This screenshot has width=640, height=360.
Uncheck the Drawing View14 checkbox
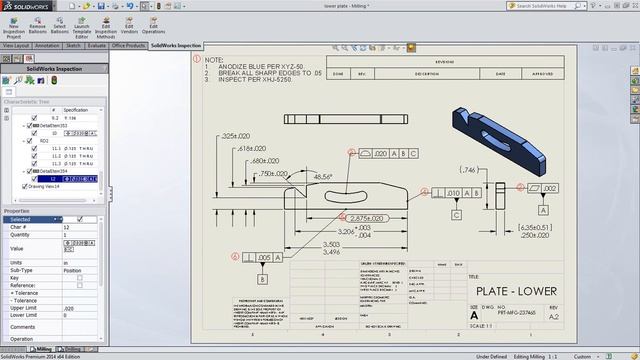click(24, 186)
